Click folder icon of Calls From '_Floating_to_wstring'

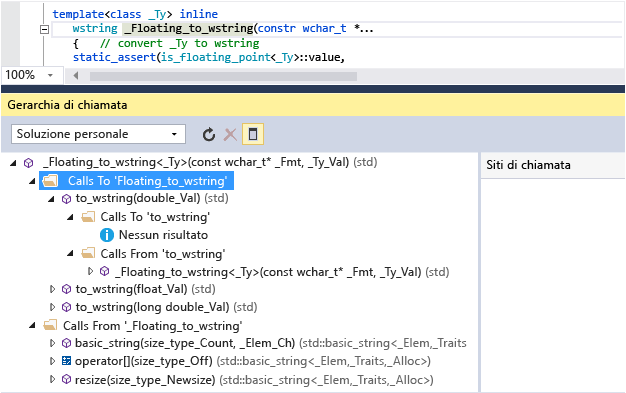[50, 325]
